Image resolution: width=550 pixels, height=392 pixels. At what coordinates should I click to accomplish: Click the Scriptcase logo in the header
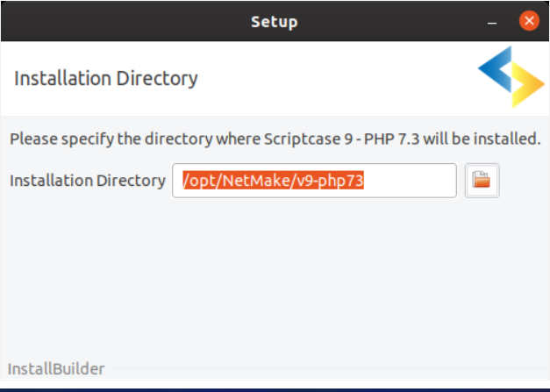(x=511, y=77)
